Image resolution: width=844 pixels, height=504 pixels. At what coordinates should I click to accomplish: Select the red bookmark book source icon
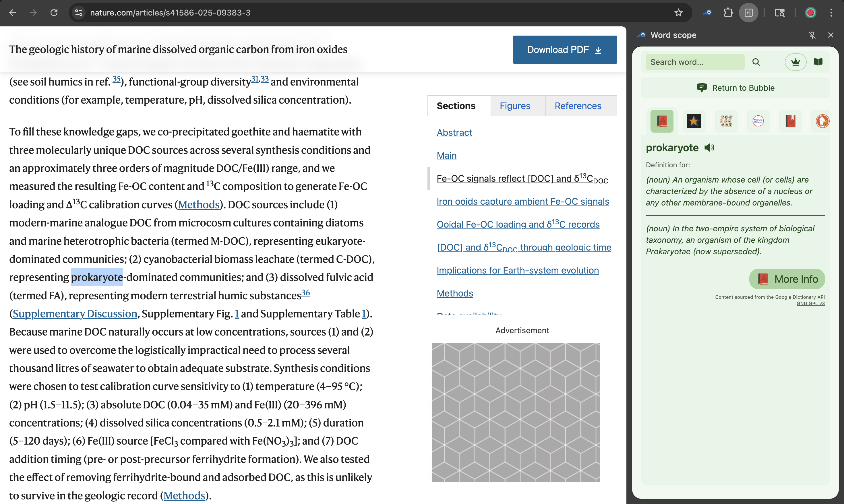click(790, 121)
